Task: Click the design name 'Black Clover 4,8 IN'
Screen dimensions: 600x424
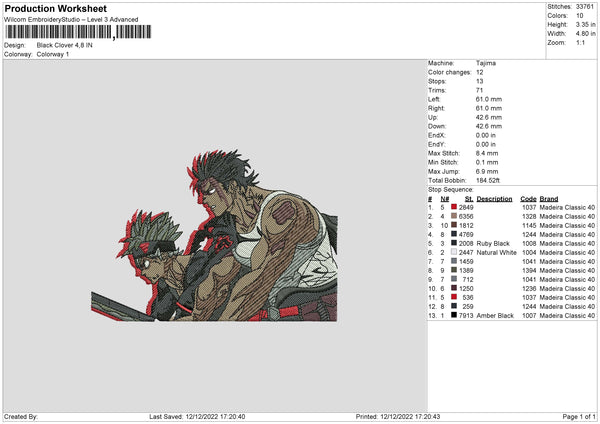Action: (x=65, y=45)
